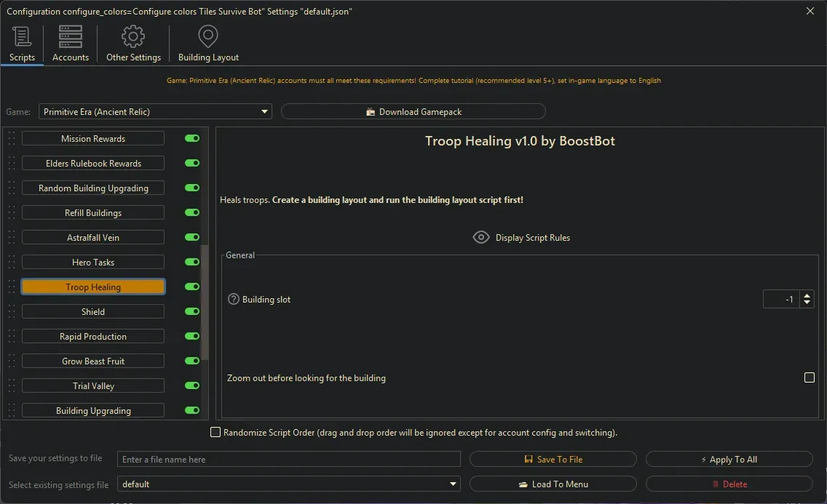
Task: Switch to the Accounts tab
Action: tap(70, 44)
